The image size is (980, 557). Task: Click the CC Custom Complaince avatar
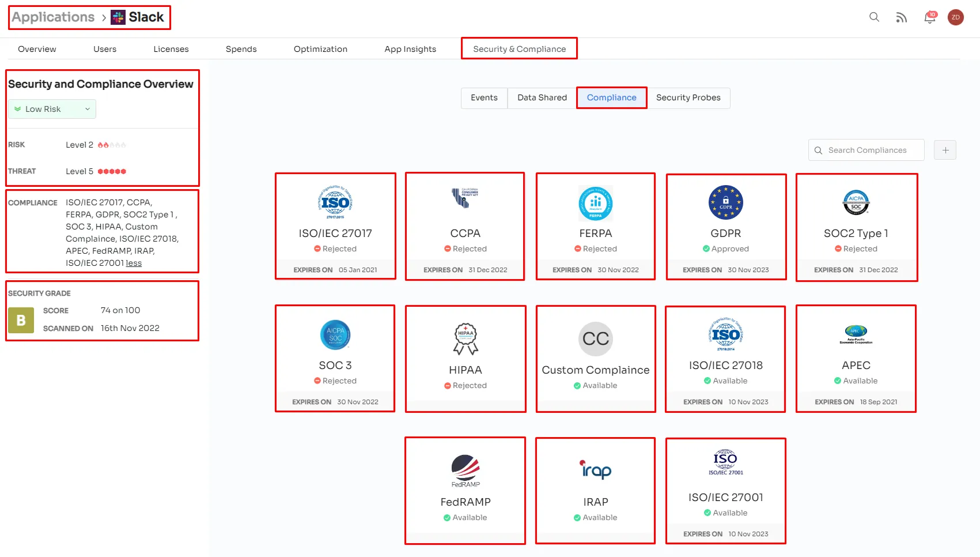596,338
